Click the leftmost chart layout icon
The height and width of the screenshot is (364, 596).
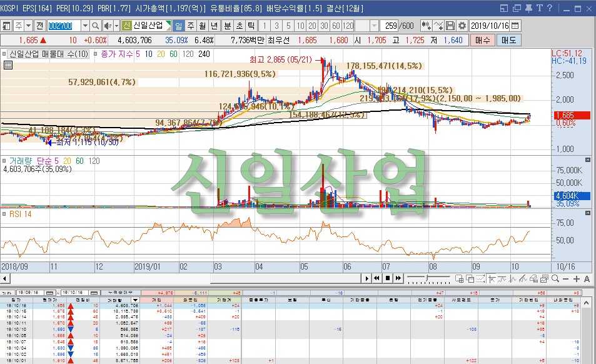[6, 26]
